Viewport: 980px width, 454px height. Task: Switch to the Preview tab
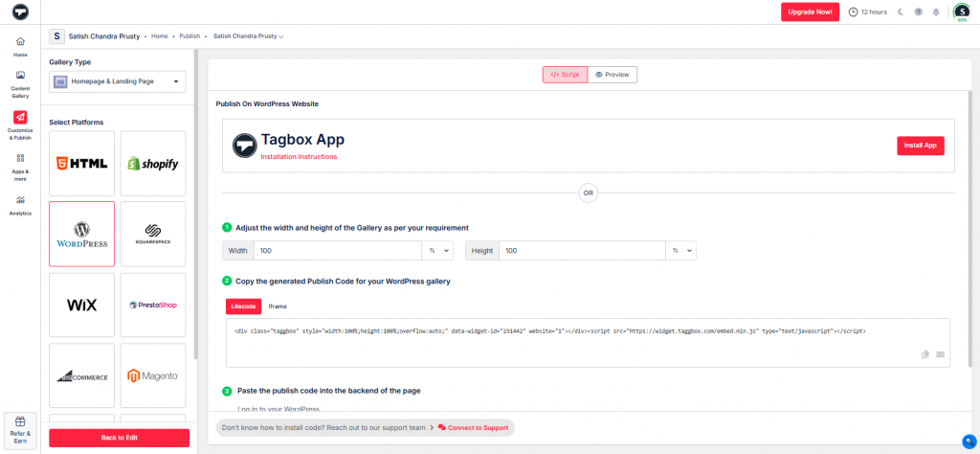(612, 74)
